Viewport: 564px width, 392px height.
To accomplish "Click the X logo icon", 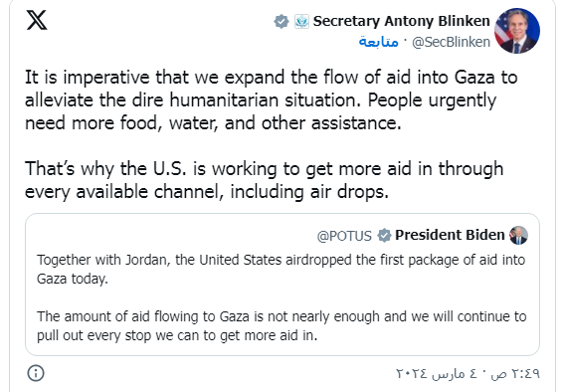I will click(x=37, y=20).
